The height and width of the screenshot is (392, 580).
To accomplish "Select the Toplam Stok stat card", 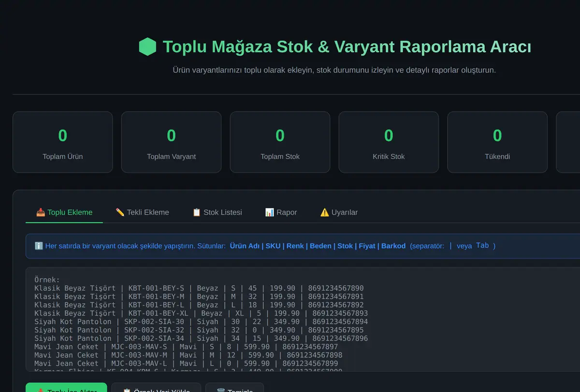I will tap(280, 142).
